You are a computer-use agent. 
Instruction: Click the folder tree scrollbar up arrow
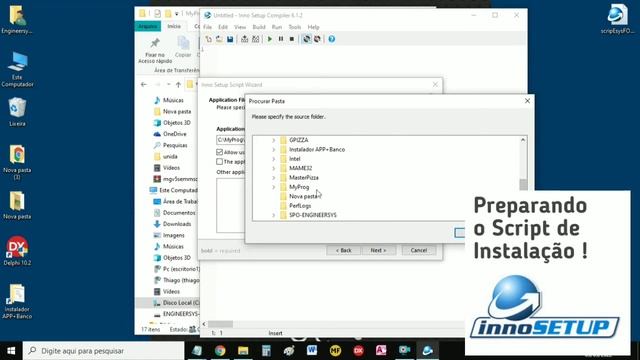coord(523,140)
